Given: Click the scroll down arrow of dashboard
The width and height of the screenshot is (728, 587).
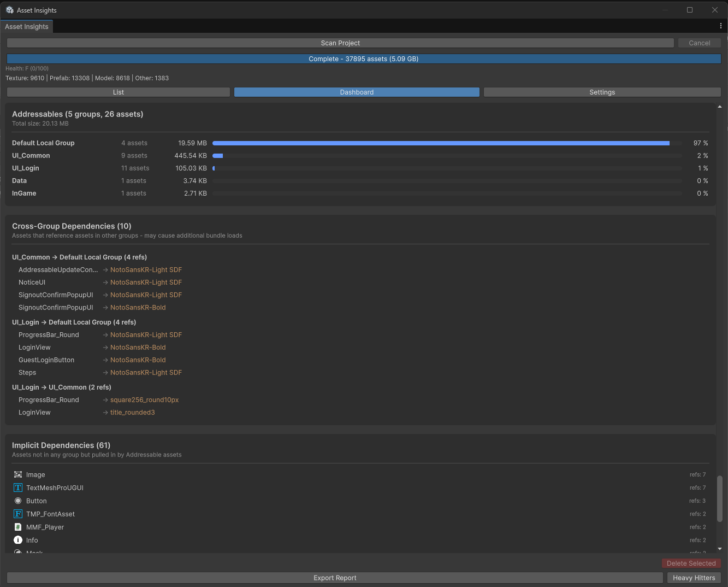Looking at the screenshot, I should pyautogui.click(x=720, y=549).
